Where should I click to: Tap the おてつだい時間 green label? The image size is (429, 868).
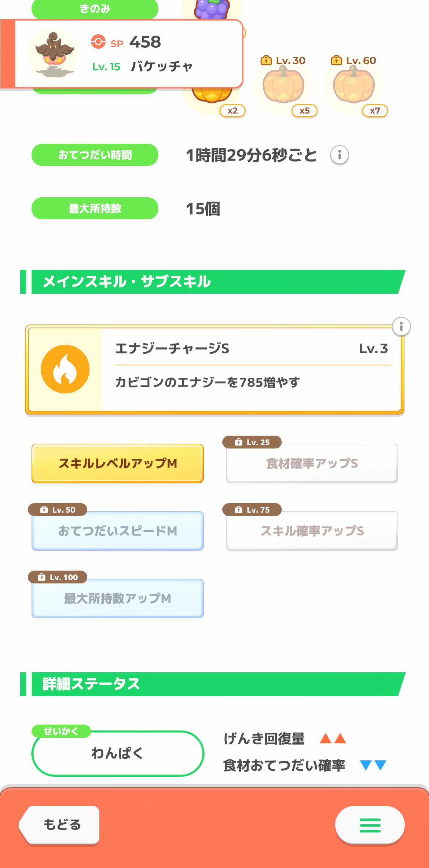(95, 155)
